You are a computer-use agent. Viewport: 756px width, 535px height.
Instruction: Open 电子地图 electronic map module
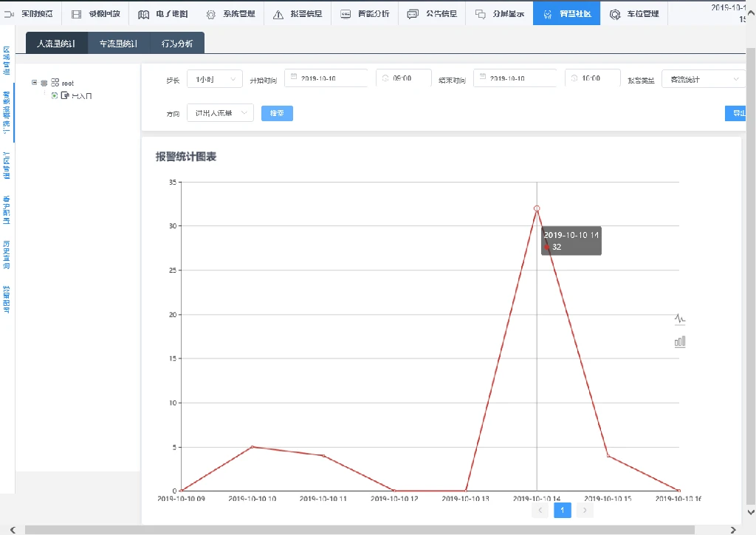pos(163,13)
